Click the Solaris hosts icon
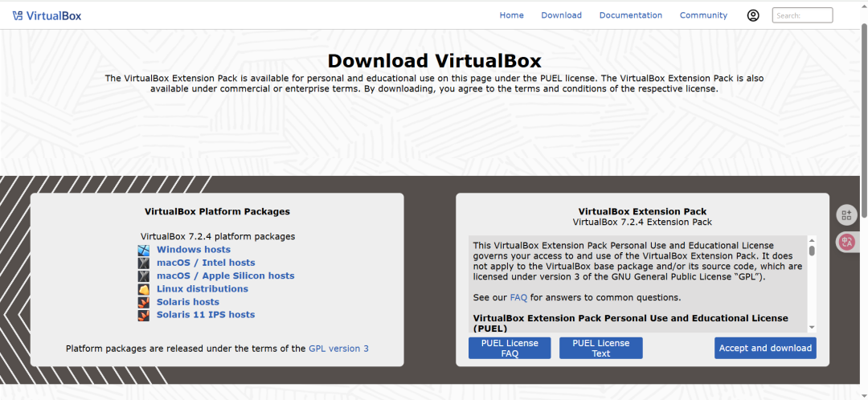Image resolution: width=868 pixels, height=400 pixels. 144,302
